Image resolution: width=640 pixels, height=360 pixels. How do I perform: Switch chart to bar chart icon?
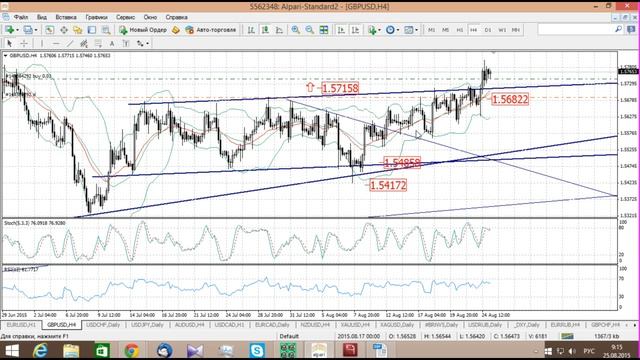pyautogui.click(x=251, y=30)
